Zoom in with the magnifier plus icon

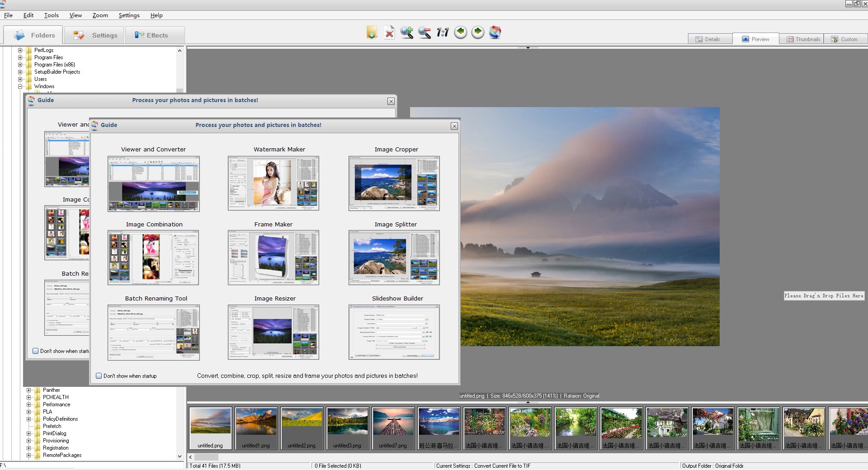[x=407, y=33]
